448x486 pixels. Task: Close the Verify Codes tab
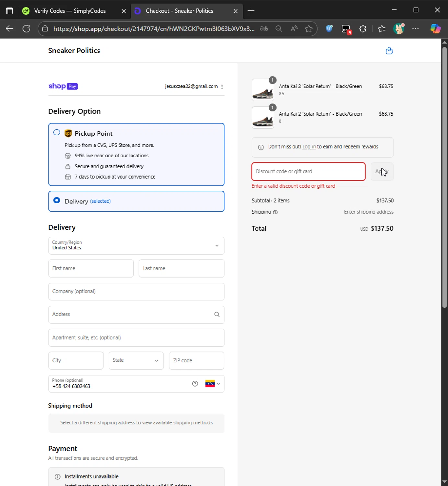[124, 11]
